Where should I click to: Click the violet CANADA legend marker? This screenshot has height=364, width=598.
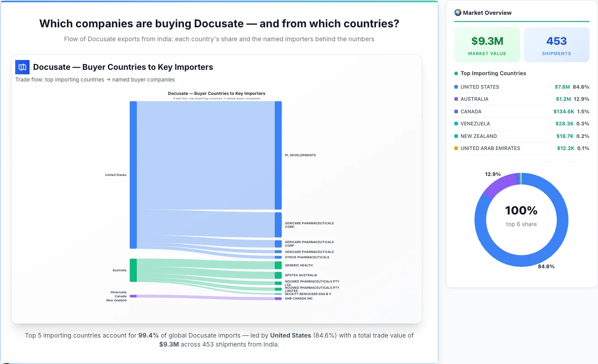pyautogui.click(x=456, y=111)
